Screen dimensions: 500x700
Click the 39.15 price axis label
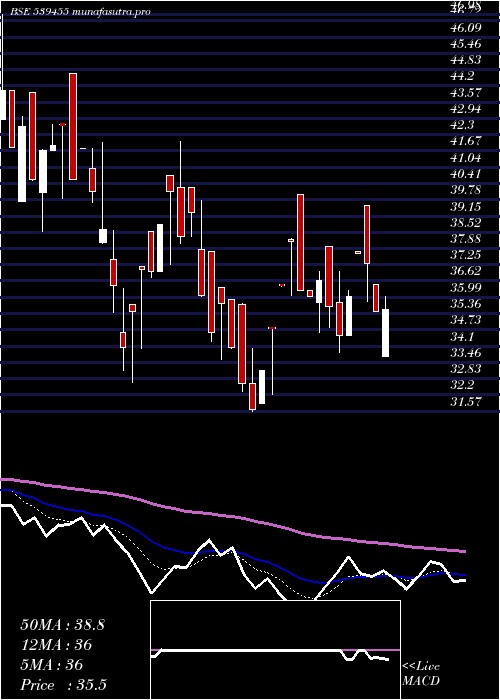click(466, 206)
